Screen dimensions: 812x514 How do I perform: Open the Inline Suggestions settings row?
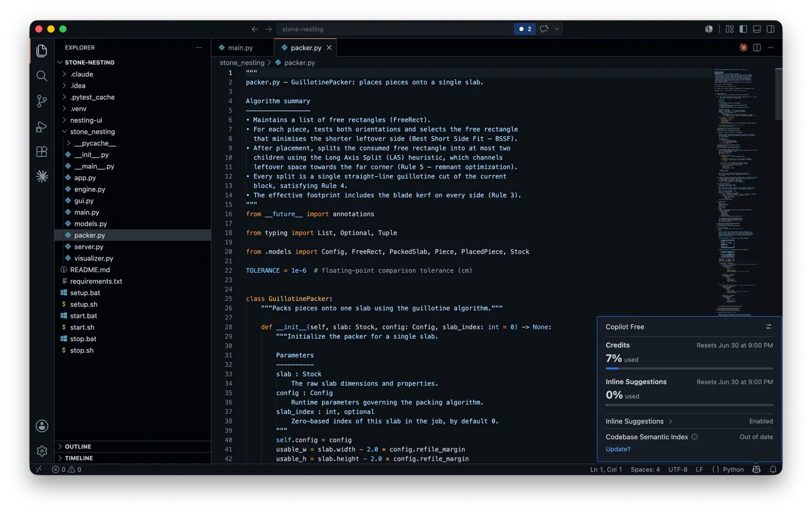(689, 421)
